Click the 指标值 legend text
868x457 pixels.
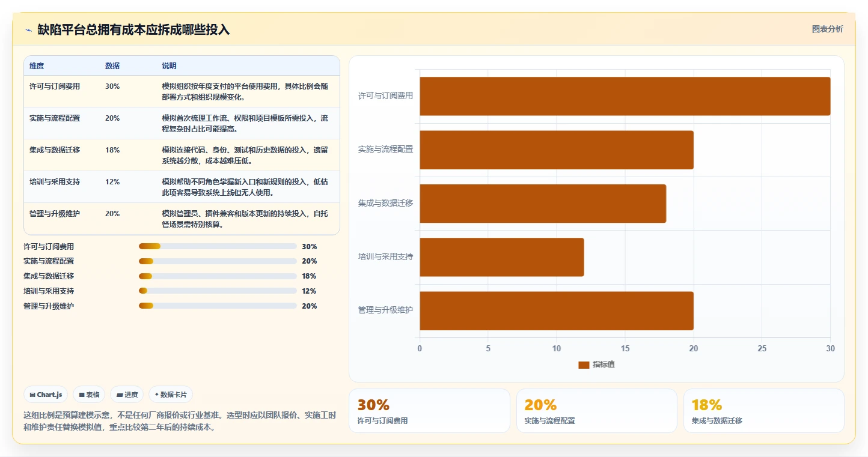click(x=604, y=365)
